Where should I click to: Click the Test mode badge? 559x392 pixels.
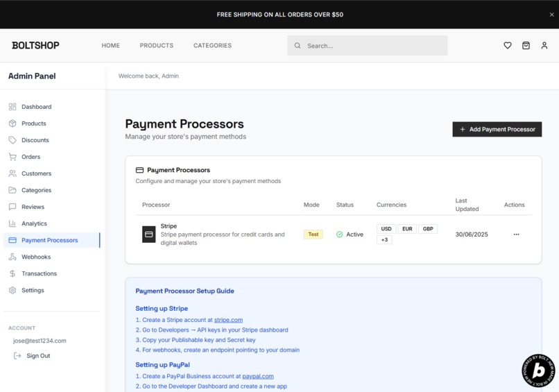pyautogui.click(x=313, y=235)
